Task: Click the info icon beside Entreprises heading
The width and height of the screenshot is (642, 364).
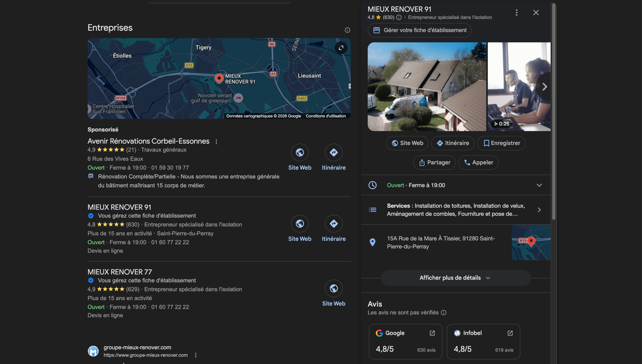Action: click(x=347, y=30)
